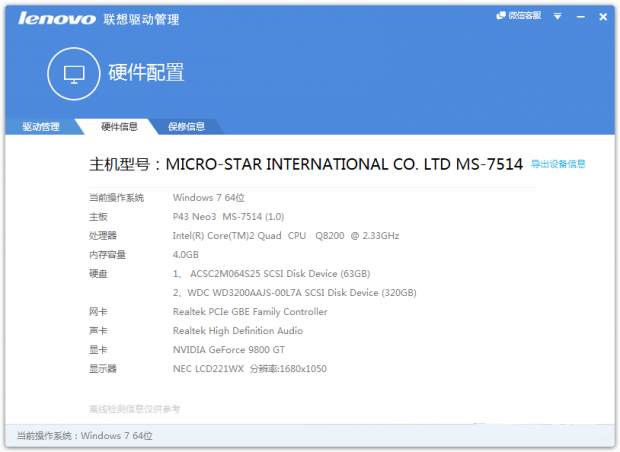Click the 主板 label
Viewport: 620px width, 452px height.
(x=98, y=217)
